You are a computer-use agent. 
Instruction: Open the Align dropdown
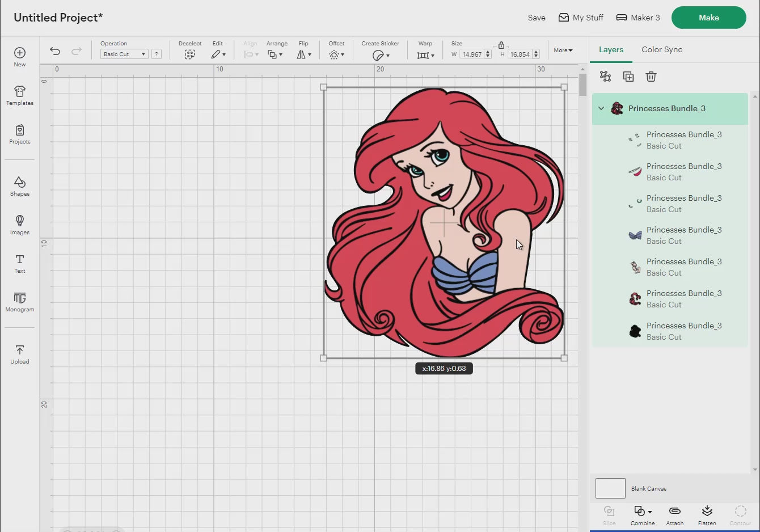(x=251, y=54)
